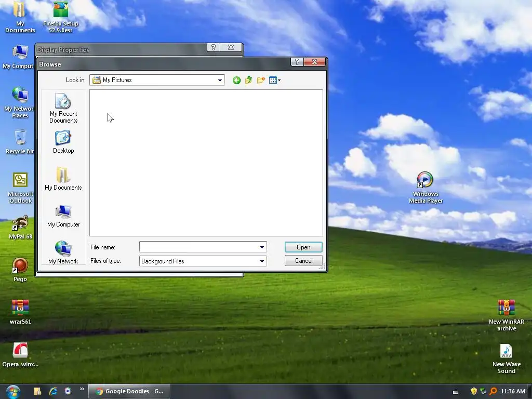Select the Opera_winx desktop icon

tap(20, 355)
